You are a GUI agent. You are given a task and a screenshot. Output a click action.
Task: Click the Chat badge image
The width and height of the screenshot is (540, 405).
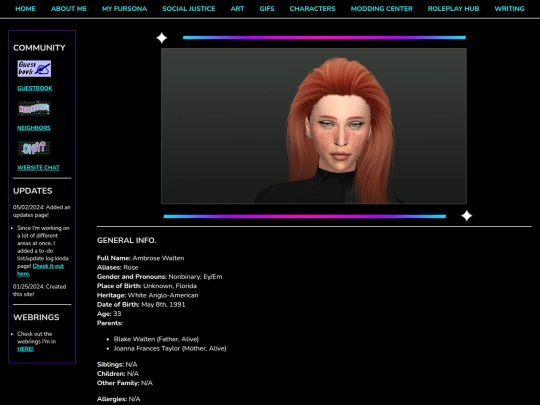[34, 148]
